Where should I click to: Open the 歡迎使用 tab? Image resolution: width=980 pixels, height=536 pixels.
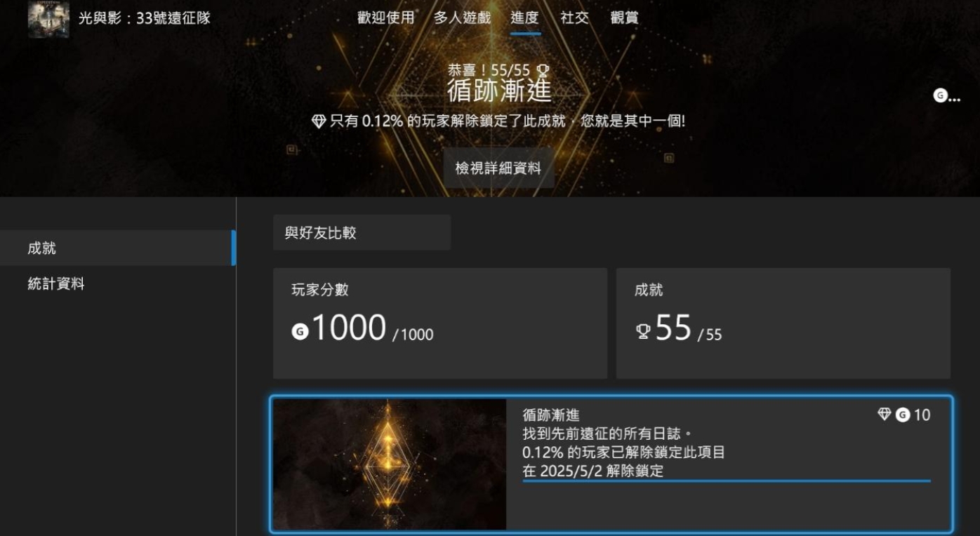pos(385,18)
